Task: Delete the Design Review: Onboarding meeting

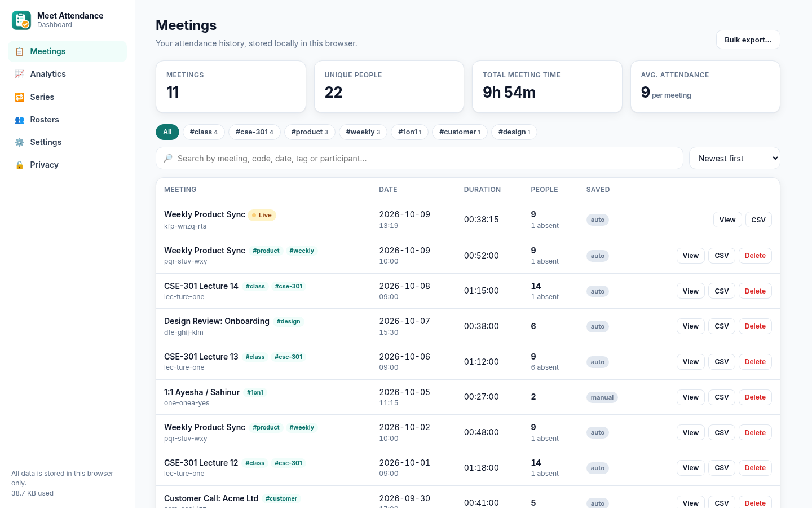Action: click(755, 326)
